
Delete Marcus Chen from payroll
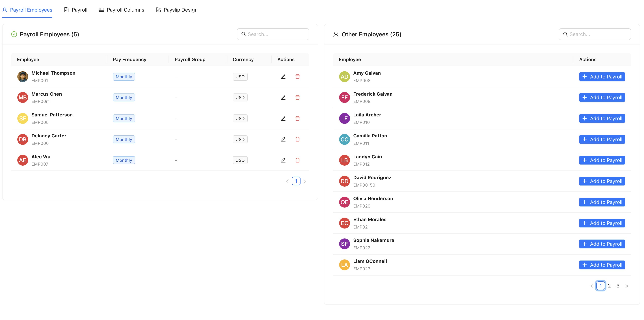tap(297, 97)
